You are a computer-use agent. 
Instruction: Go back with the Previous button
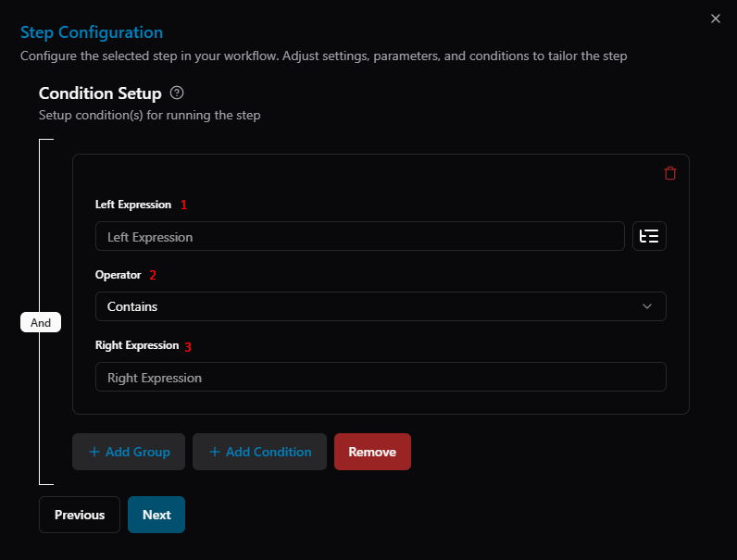click(80, 515)
